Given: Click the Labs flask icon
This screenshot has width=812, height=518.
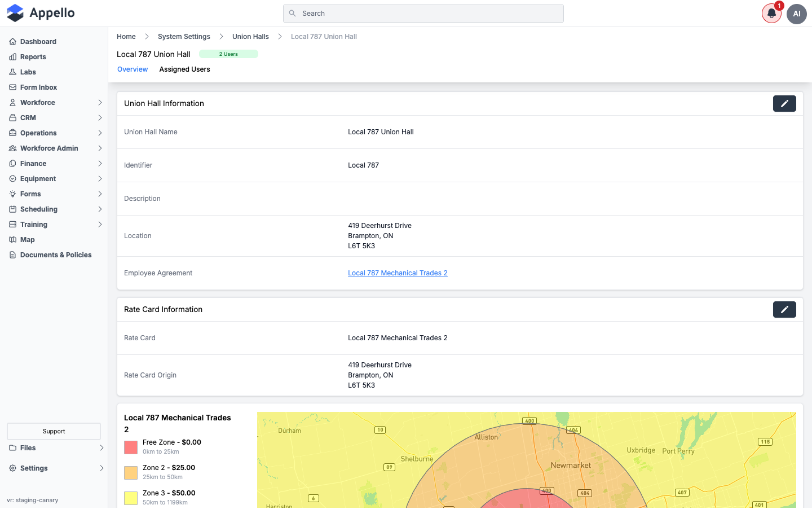Looking at the screenshot, I should (12, 72).
